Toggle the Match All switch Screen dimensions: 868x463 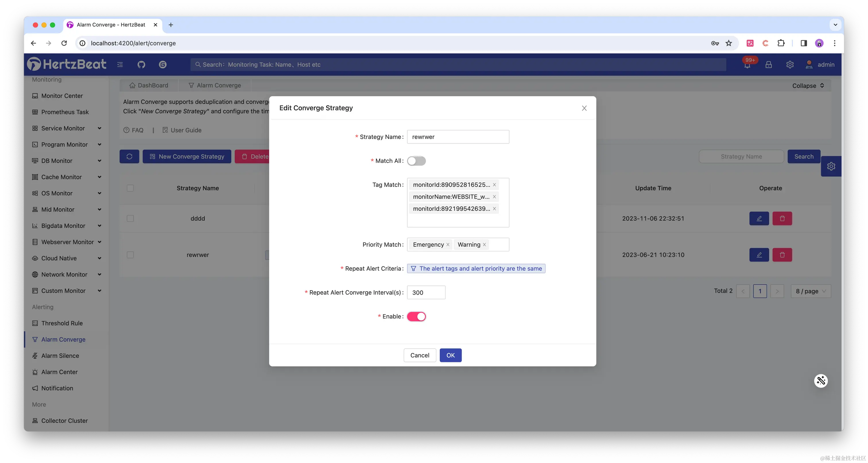416,161
